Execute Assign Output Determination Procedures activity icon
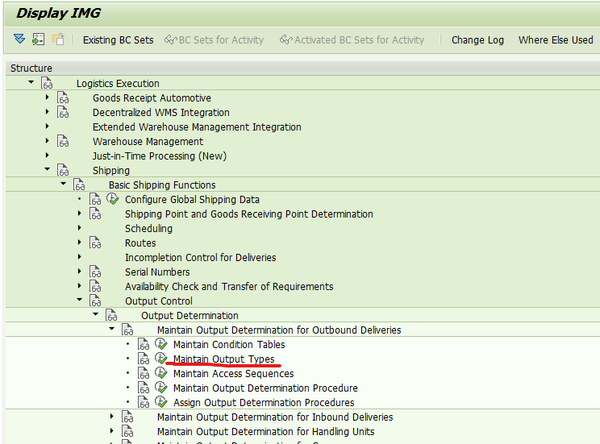 coord(161,402)
